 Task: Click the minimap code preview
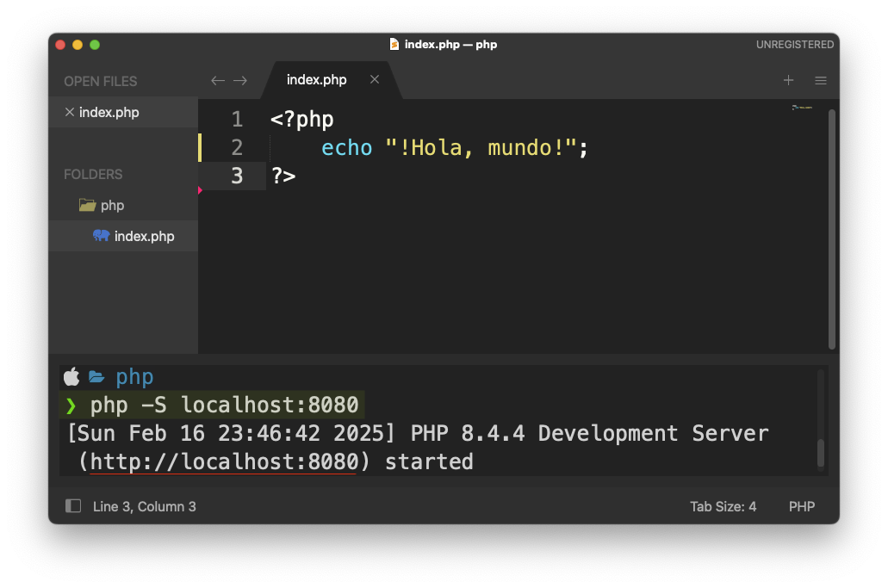[802, 108]
